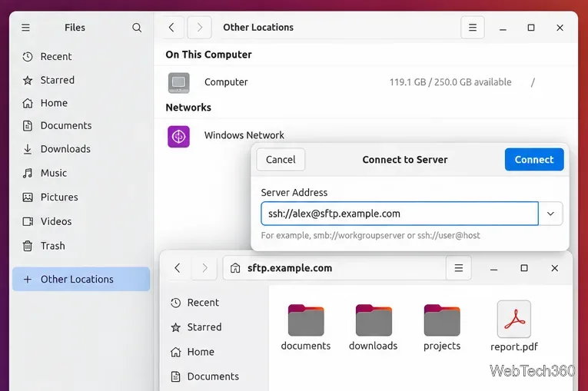Go back in Other Locations window
Viewport: 588px width, 391px height.
(171, 28)
